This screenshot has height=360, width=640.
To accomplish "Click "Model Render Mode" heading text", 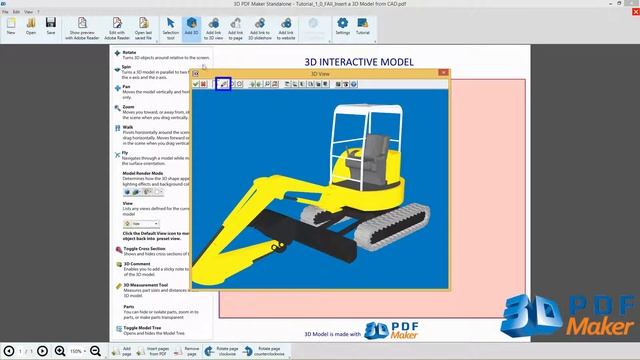I will tap(143, 173).
